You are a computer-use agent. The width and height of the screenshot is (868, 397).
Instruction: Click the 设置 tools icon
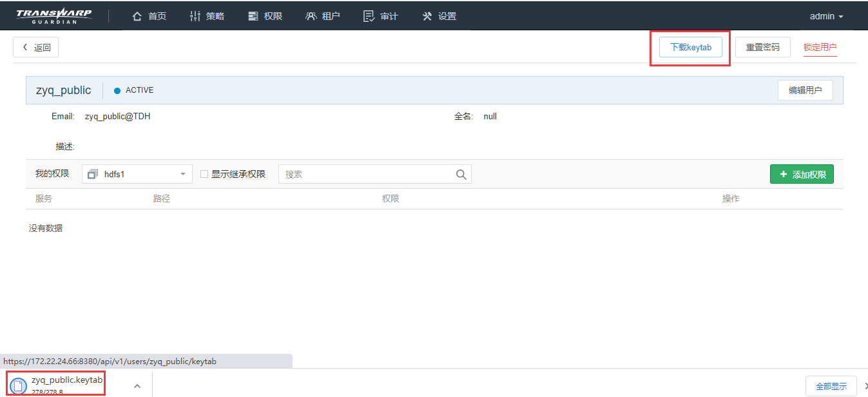[427, 16]
